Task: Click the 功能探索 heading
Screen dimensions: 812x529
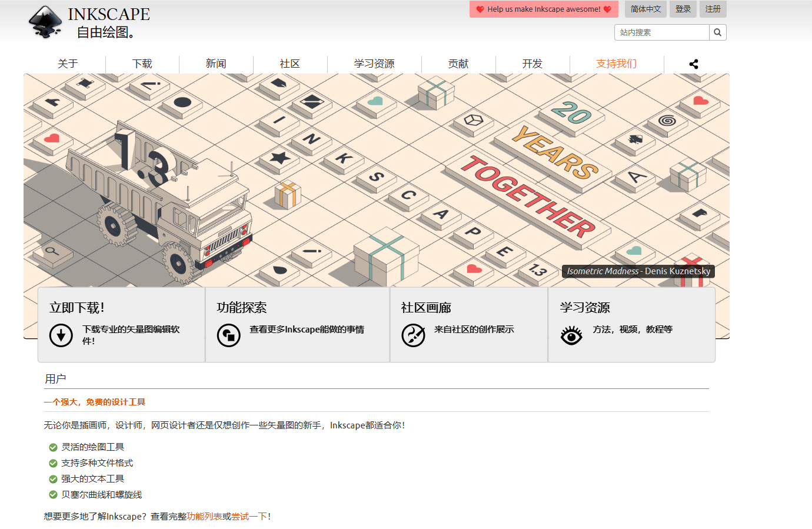Action: [242, 308]
